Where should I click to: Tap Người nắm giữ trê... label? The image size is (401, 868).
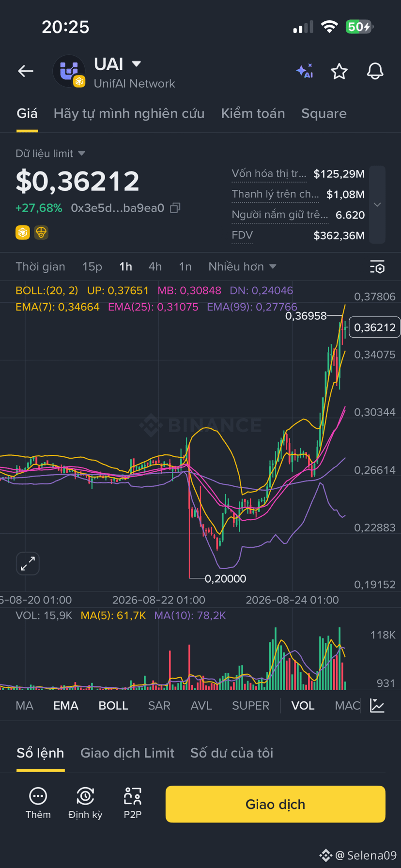[x=279, y=215]
